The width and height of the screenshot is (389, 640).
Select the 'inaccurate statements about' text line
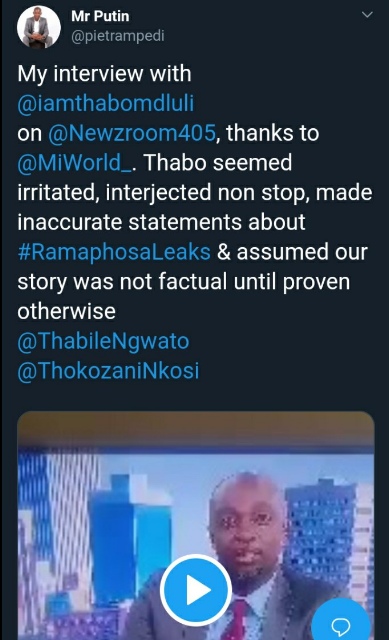pyautogui.click(x=161, y=222)
